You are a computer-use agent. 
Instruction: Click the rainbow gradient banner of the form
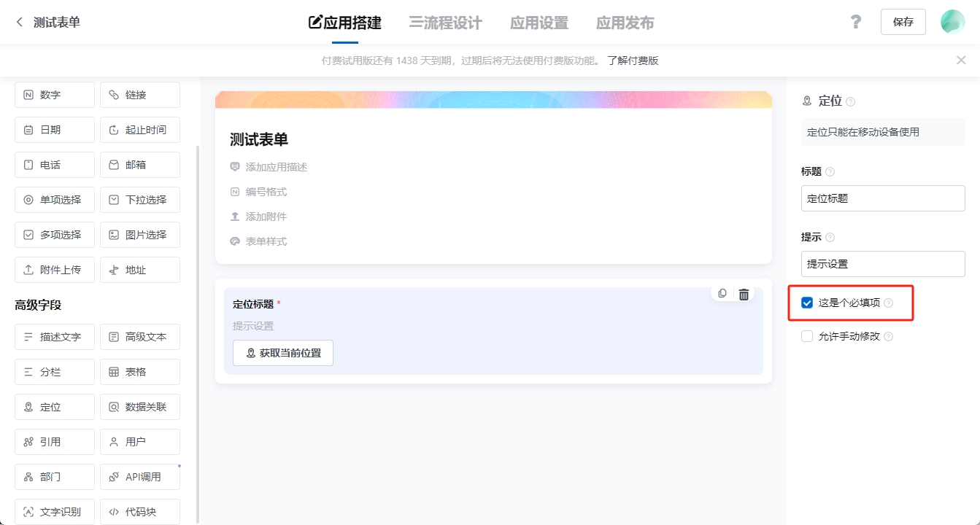pyautogui.click(x=493, y=96)
